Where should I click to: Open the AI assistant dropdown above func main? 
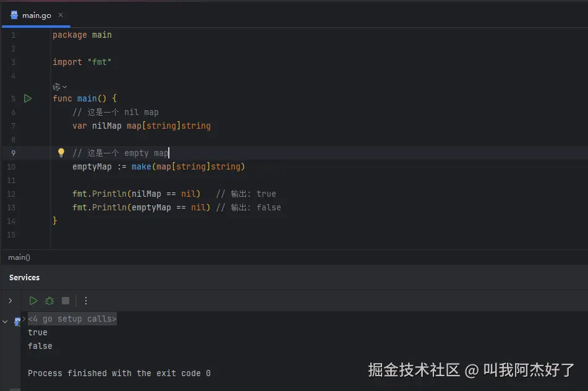point(60,87)
